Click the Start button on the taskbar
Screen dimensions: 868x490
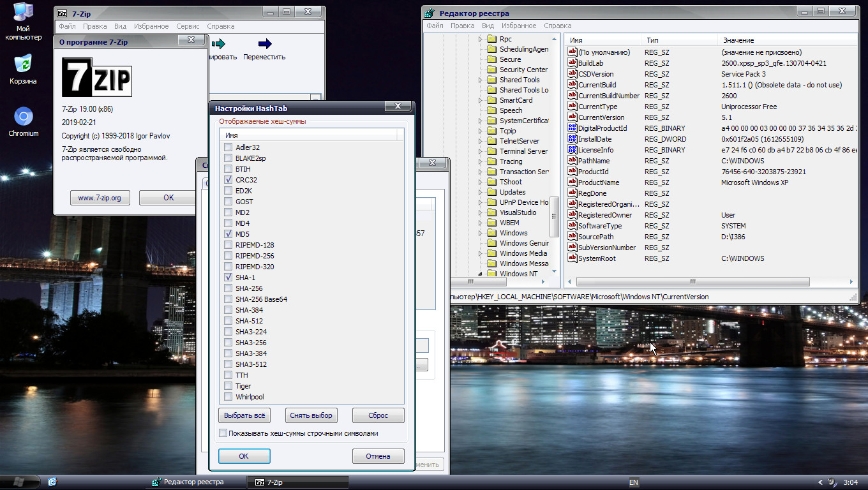pyautogui.click(x=19, y=482)
